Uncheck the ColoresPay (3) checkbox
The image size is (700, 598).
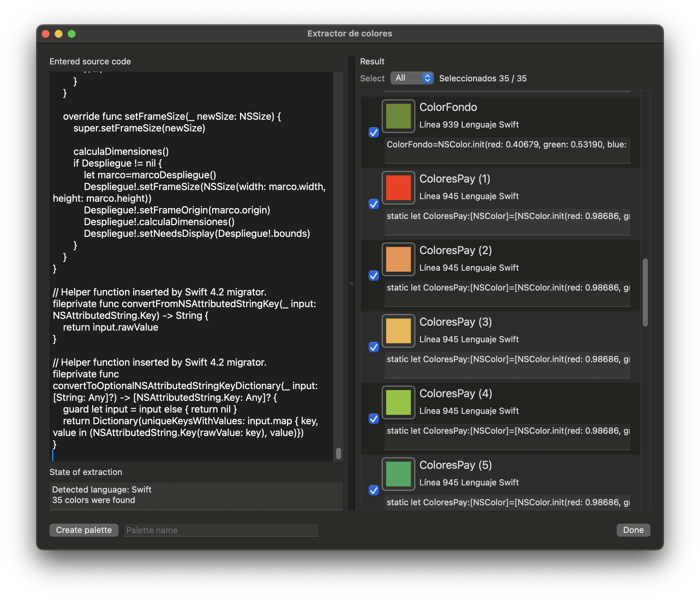[x=373, y=347]
